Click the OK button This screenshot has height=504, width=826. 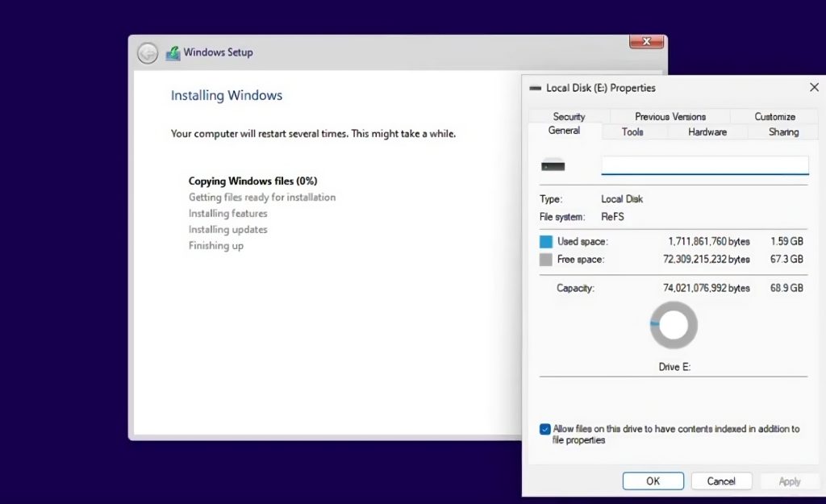653,481
